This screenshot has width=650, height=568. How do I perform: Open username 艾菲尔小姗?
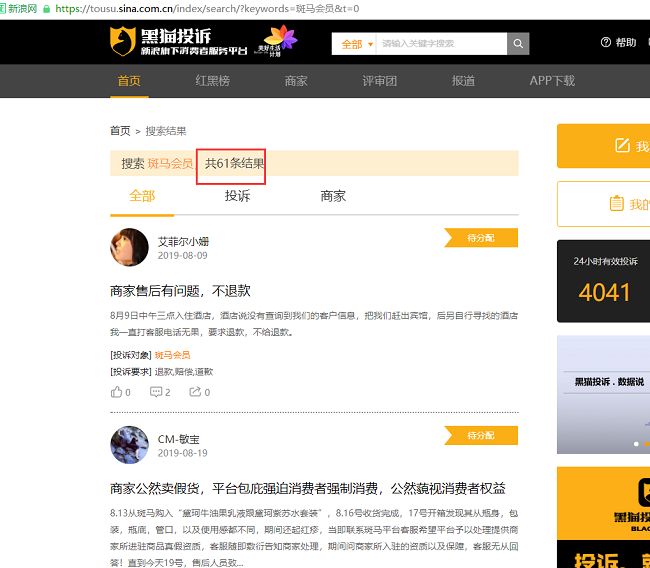183,241
